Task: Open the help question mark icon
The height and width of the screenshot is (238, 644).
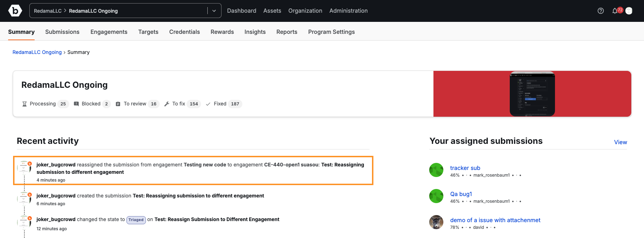Action: coord(601,11)
